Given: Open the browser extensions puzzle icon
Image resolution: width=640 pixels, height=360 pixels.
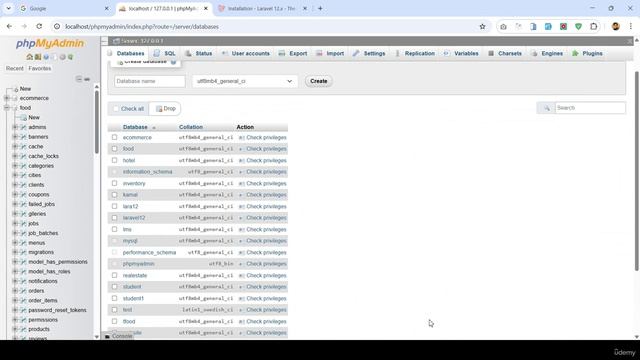Looking at the screenshot, I should coord(593,27).
